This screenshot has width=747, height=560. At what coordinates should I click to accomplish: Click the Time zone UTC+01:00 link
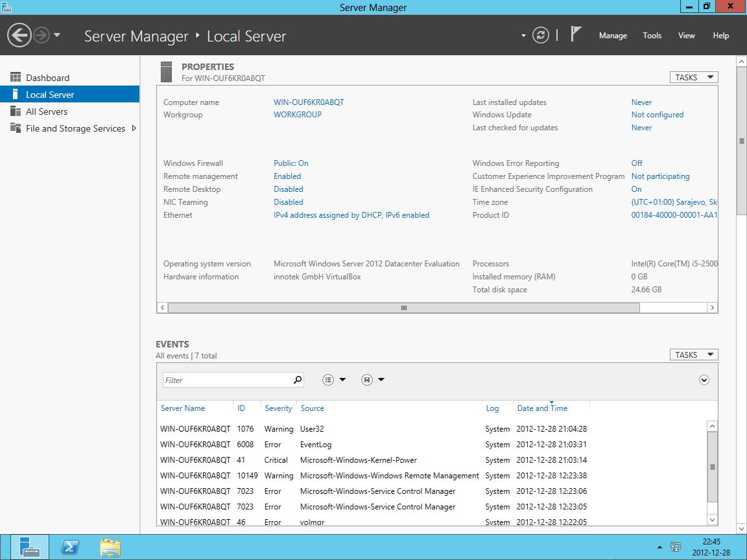[674, 202]
